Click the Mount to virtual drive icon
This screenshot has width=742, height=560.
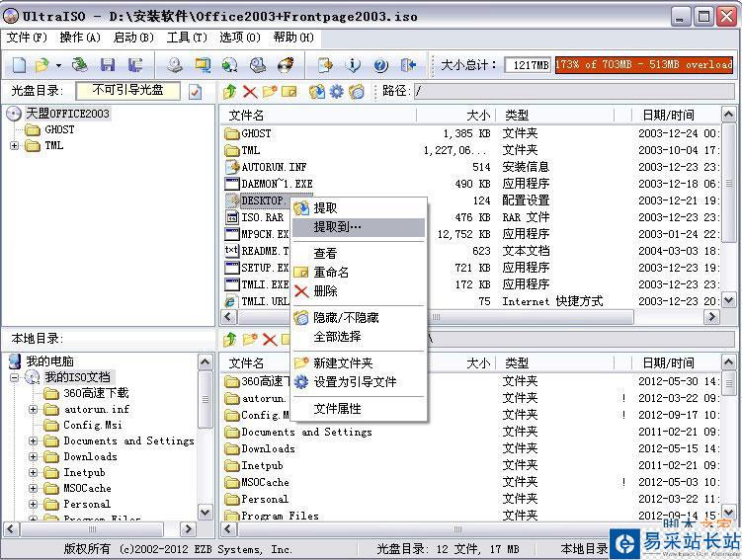258,65
